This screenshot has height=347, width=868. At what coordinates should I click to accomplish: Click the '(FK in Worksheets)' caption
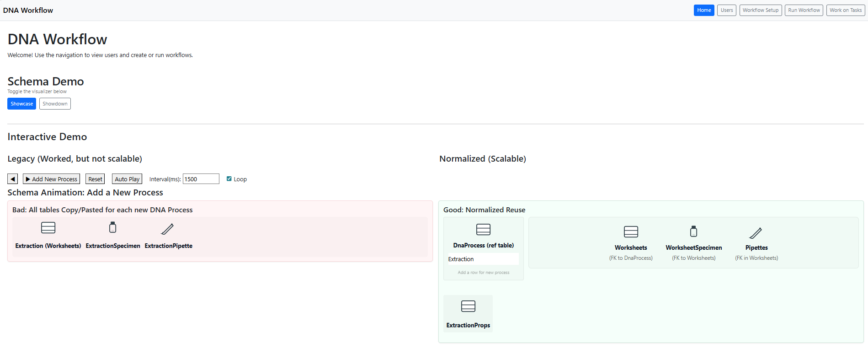click(756, 258)
